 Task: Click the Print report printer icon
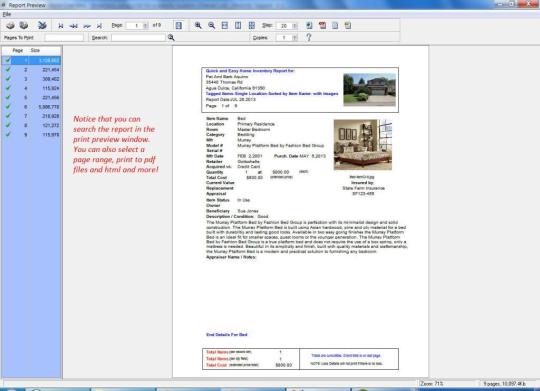coord(10,25)
